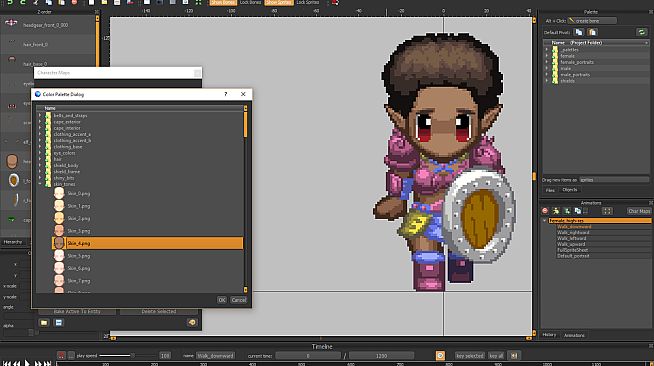This screenshot has height=366, width=654.
Task: Click the play button in timeline
Action: pyautogui.click(x=27, y=363)
